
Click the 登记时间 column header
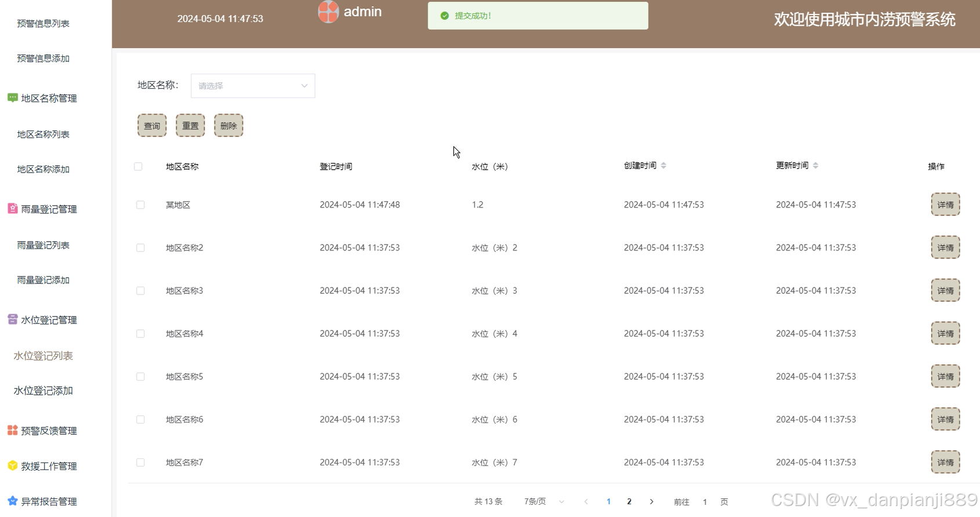point(336,166)
